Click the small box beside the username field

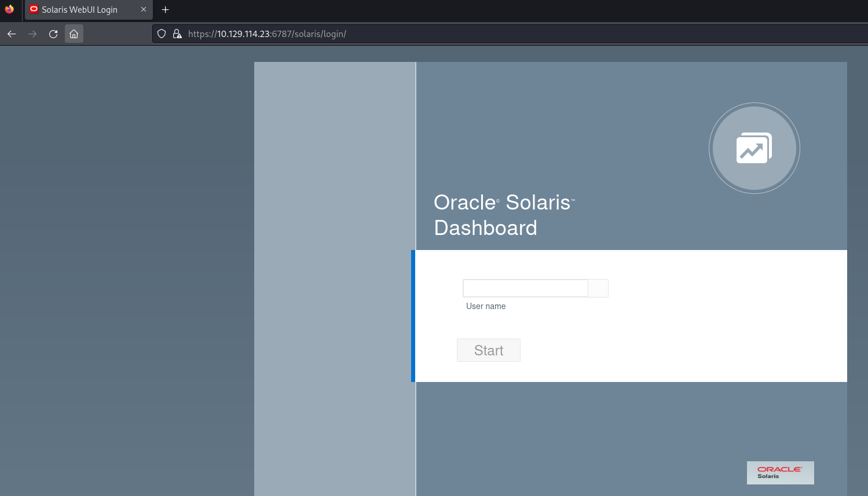coord(598,288)
